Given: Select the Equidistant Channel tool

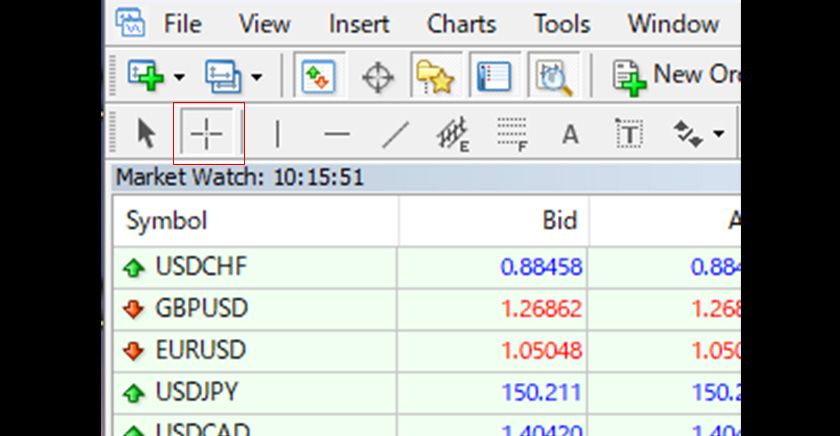Looking at the screenshot, I should 453,134.
